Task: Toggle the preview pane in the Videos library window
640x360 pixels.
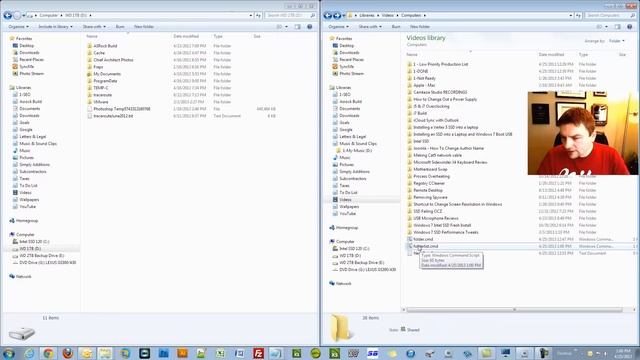Action: 618,27
